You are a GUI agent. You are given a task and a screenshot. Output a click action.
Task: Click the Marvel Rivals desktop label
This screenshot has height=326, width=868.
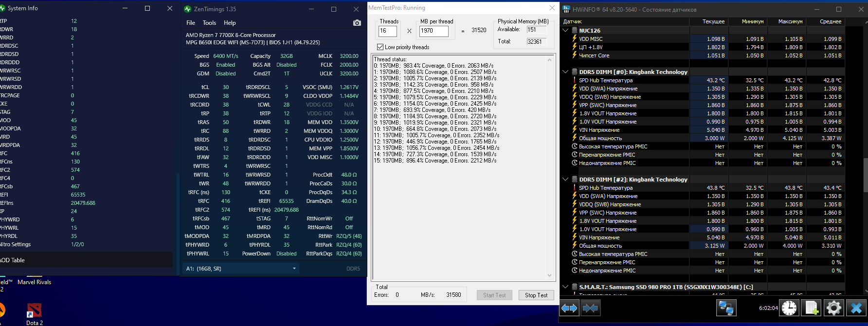(34, 282)
